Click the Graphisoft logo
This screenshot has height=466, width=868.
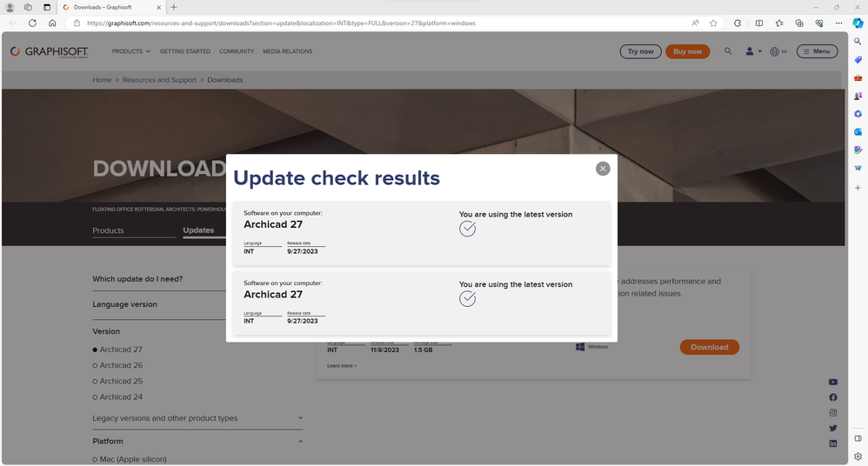pyautogui.click(x=50, y=51)
